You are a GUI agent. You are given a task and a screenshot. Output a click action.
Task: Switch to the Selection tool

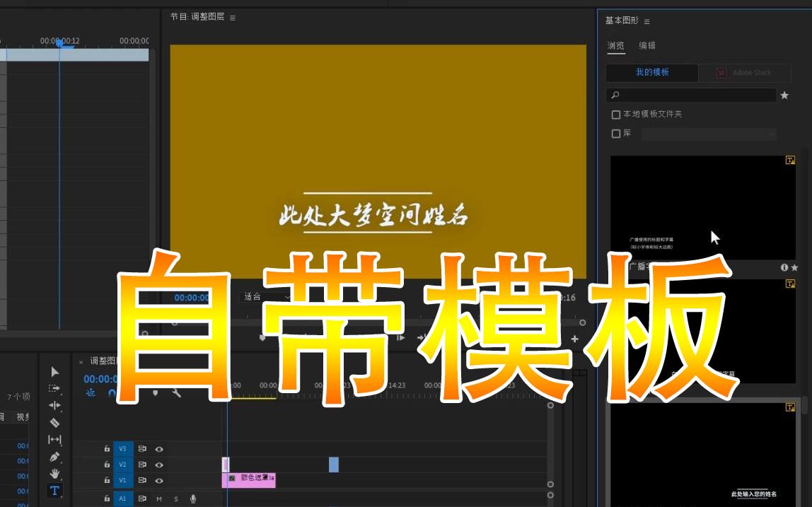pyautogui.click(x=54, y=370)
